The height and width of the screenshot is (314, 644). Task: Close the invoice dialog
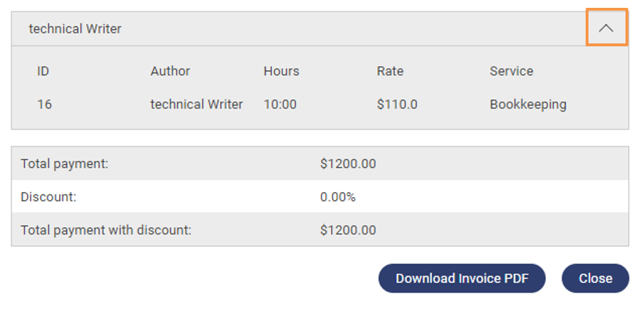click(x=595, y=278)
